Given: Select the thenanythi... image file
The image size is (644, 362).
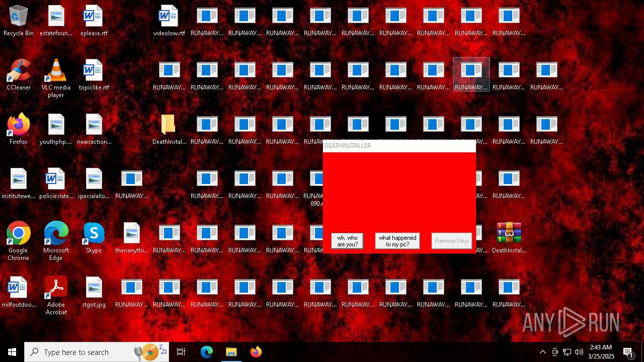Looking at the screenshot, I should pos(131,238).
